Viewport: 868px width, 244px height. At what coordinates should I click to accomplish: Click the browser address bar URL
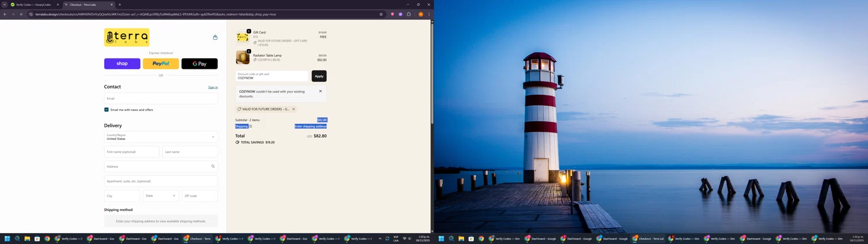(x=156, y=14)
